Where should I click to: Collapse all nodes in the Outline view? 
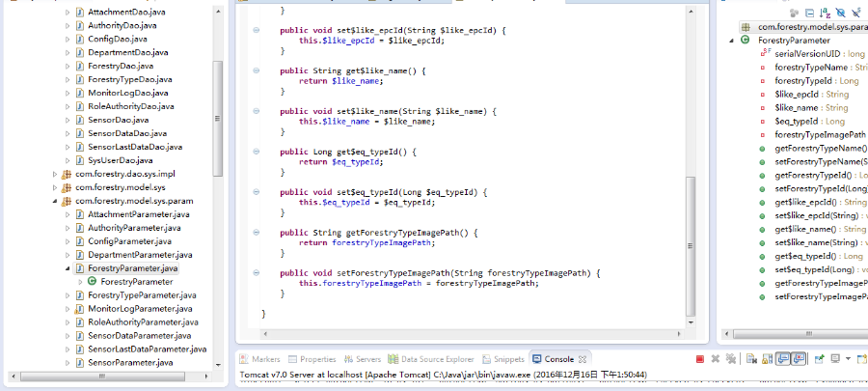coord(809,13)
